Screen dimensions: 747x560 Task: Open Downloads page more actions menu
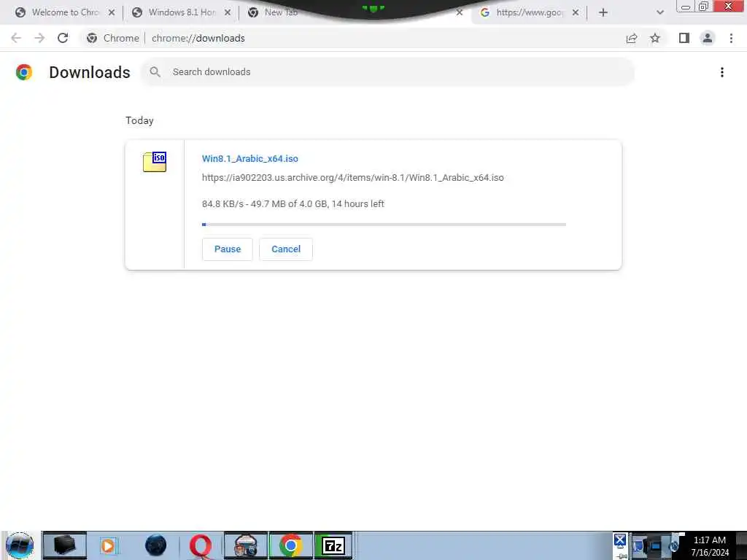[722, 72]
